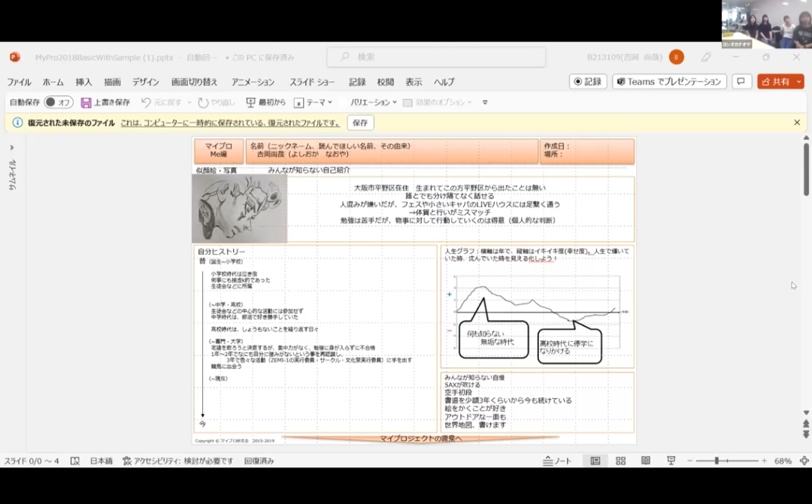Click the PowerPoint app logo icon

coord(14,57)
